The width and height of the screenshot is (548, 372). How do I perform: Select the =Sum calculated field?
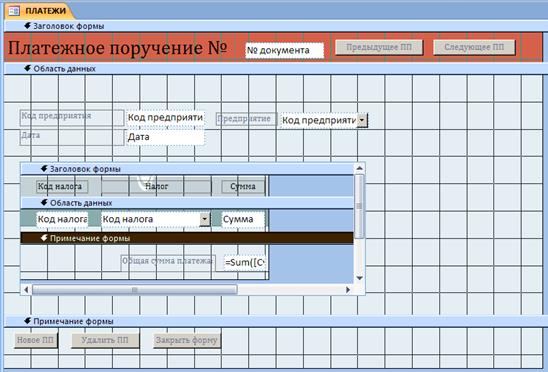pos(245,263)
